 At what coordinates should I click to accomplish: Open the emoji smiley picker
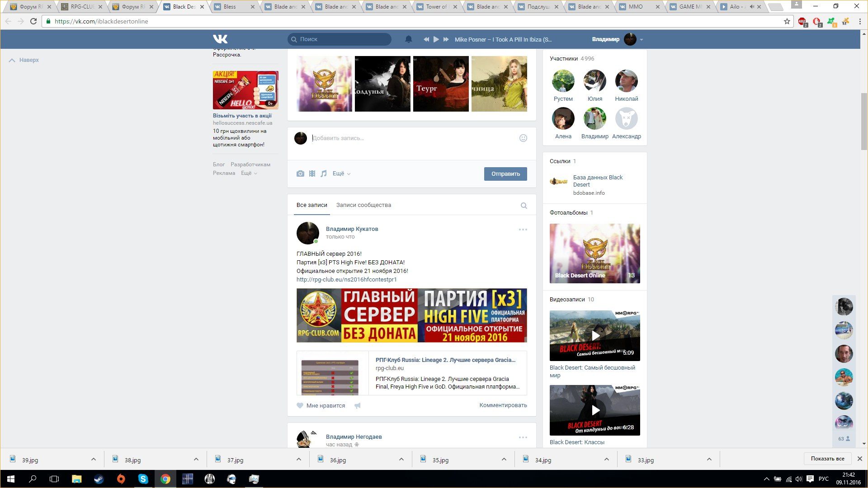pos(523,138)
